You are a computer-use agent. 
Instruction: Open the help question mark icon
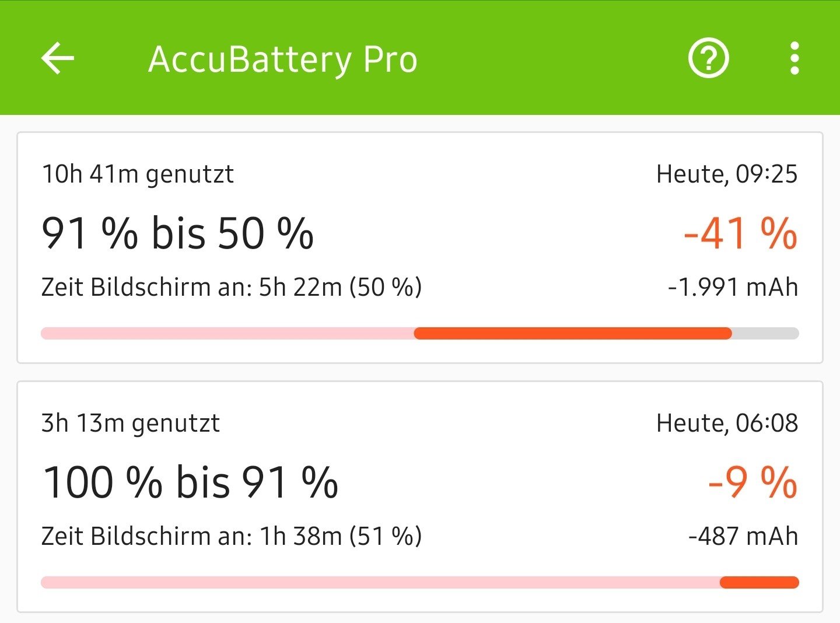(708, 58)
